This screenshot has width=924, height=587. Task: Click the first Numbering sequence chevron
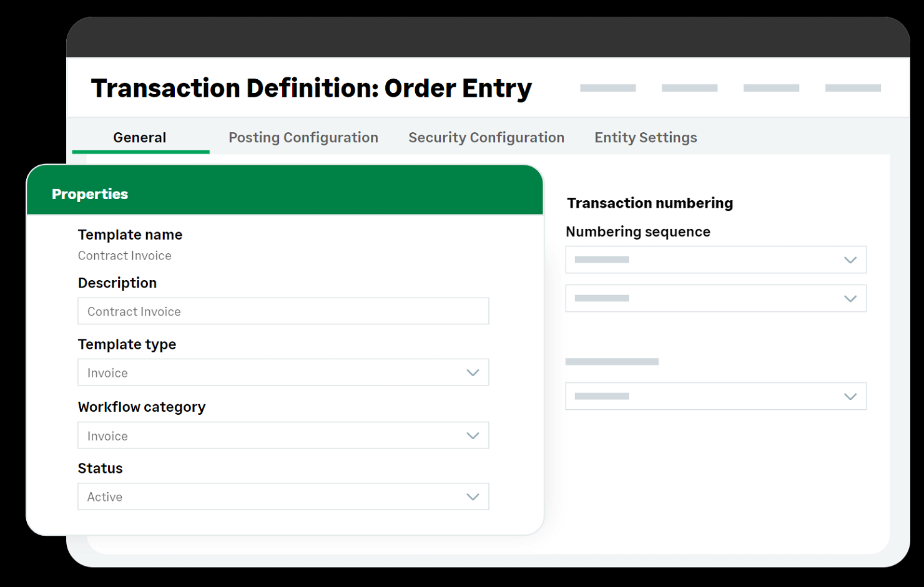click(x=851, y=260)
